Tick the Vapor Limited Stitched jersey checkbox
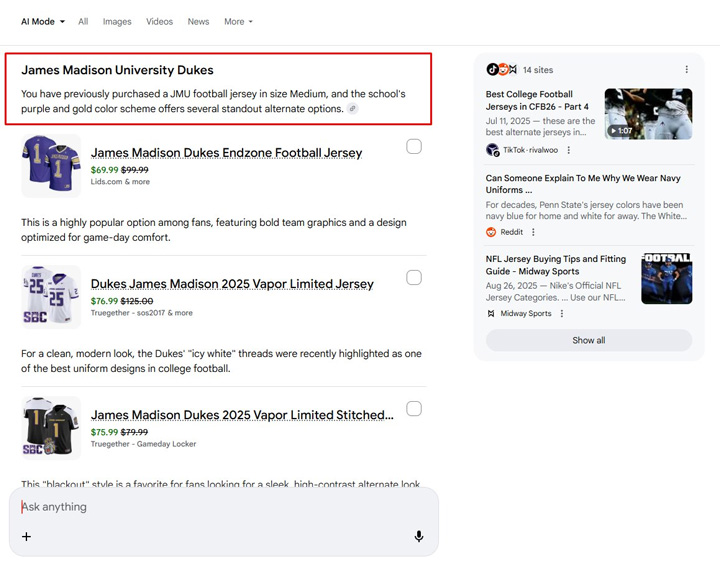The height and width of the screenshot is (568, 720). click(414, 409)
